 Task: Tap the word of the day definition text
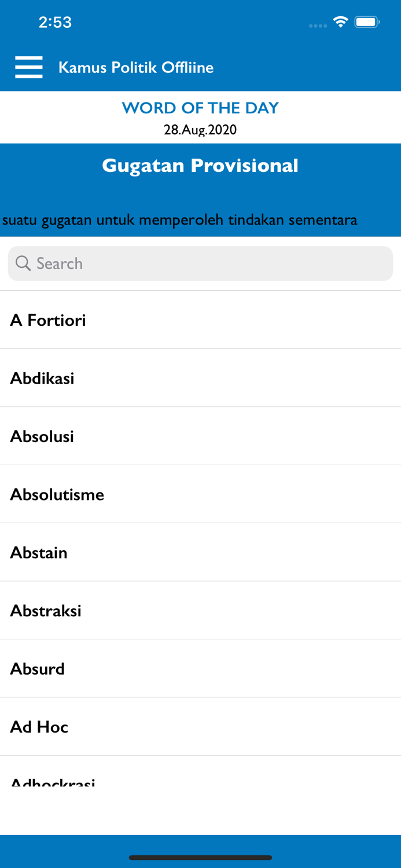(x=180, y=220)
